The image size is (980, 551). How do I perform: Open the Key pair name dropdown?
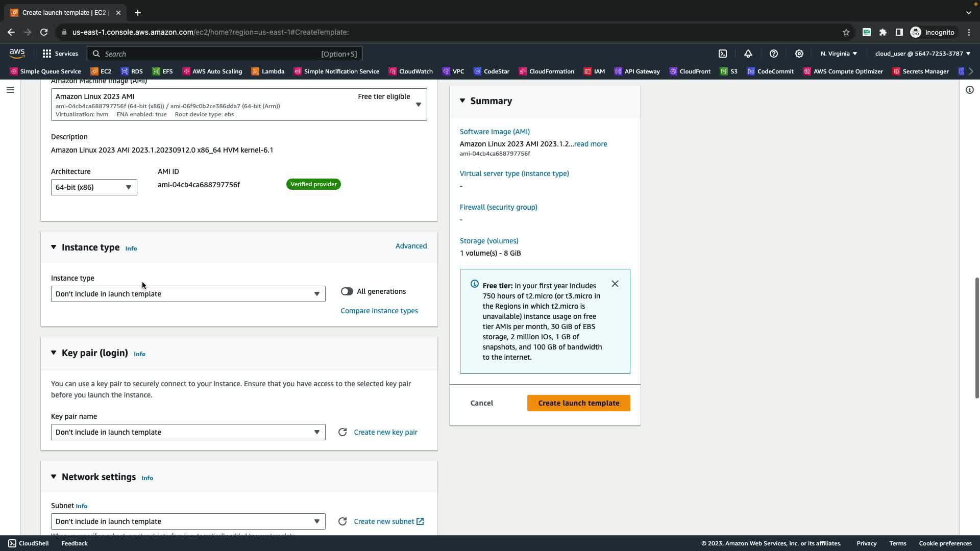[x=188, y=432]
